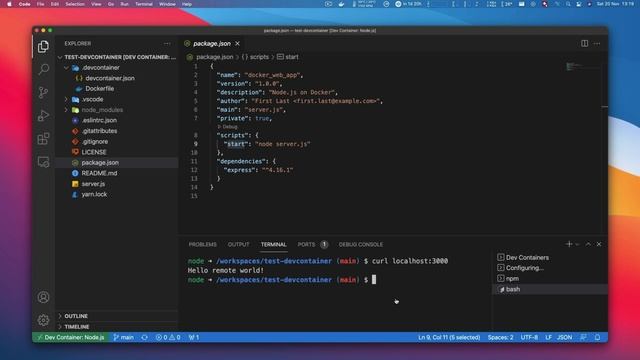The image size is (640, 360).
Task: Click the feedback icon in status bar
Action: point(584,337)
